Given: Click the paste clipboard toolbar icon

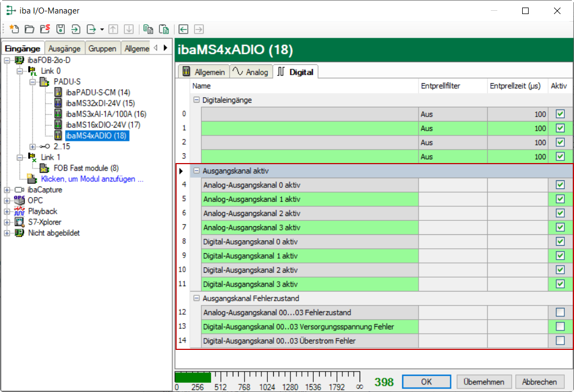Looking at the screenshot, I should coord(164,29).
